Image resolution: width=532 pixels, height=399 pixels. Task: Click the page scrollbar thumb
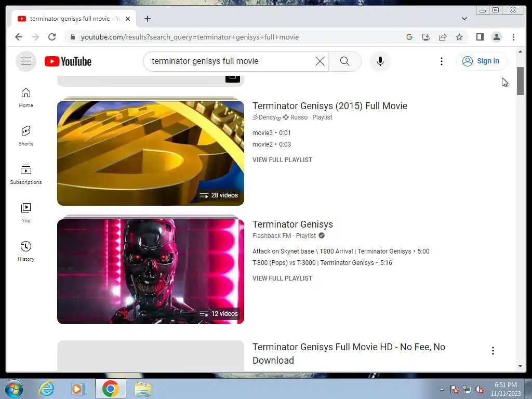(x=520, y=81)
